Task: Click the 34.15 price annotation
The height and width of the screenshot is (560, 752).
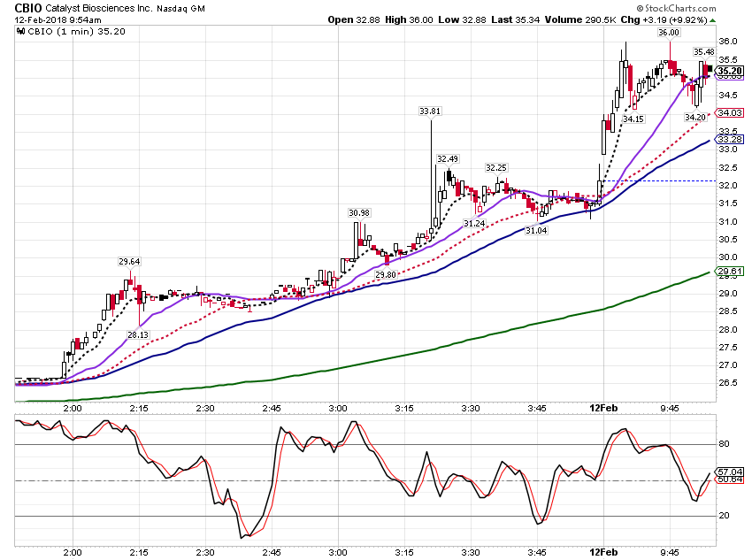Action: tap(633, 119)
